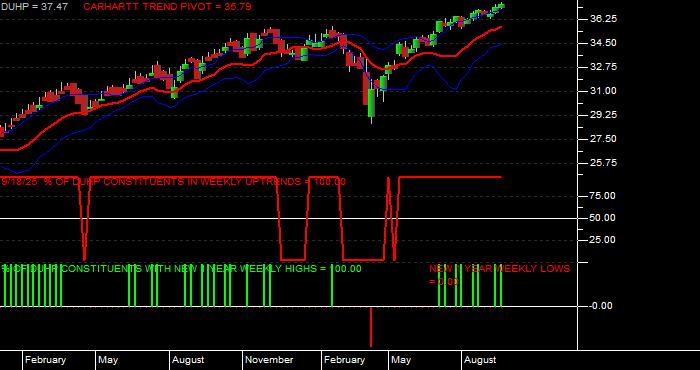The width and height of the screenshot is (700, 370).
Task: Click the 50.00 uptrend axis value
Action: (603, 218)
